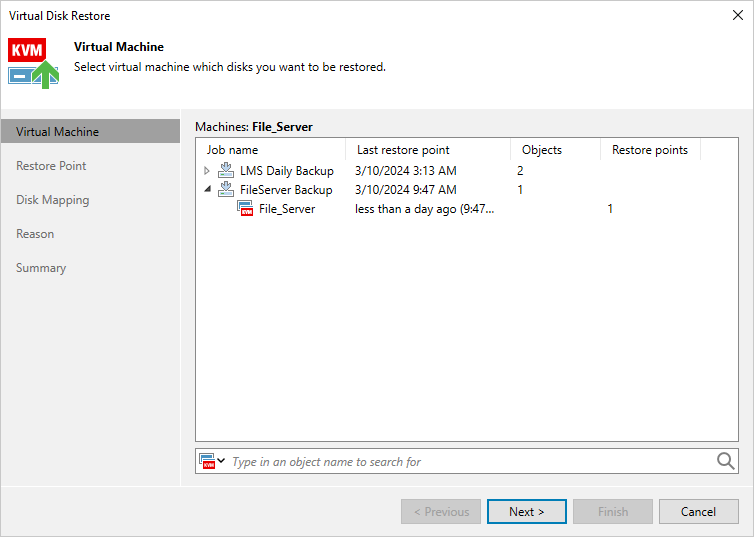754x537 pixels.
Task: Switch to the Reason step
Action: coord(35,234)
